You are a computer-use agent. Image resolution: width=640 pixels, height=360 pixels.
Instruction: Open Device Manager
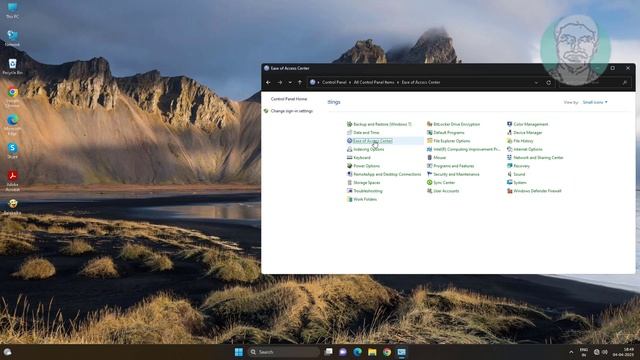click(524, 133)
